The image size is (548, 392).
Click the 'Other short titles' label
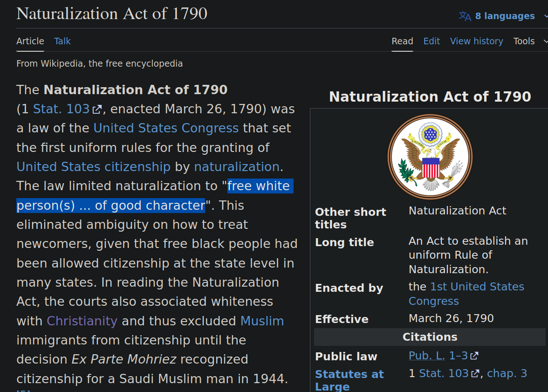tap(350, 218)
